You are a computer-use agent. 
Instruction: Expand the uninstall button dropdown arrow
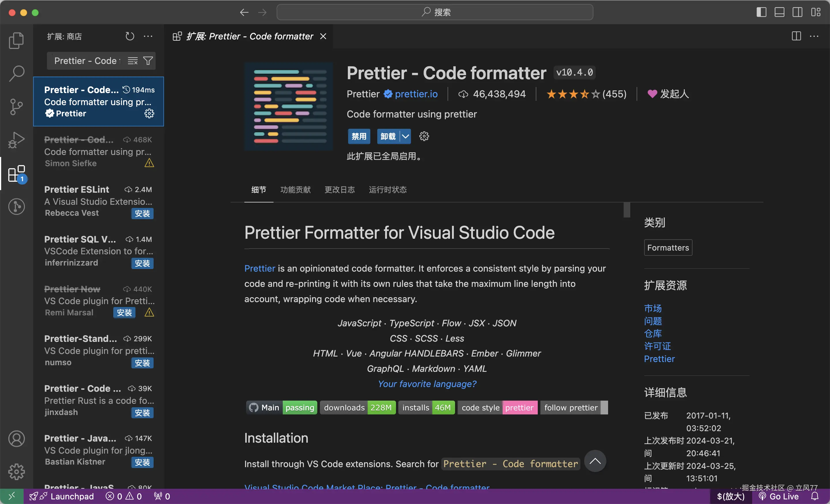tap(405, 136)
